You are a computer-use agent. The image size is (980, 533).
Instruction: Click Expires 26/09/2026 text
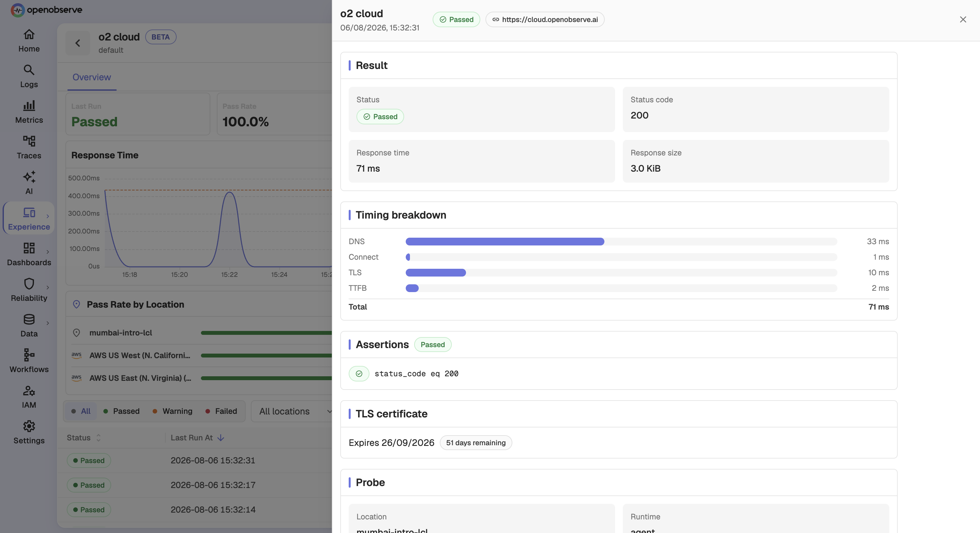[391, 443]
